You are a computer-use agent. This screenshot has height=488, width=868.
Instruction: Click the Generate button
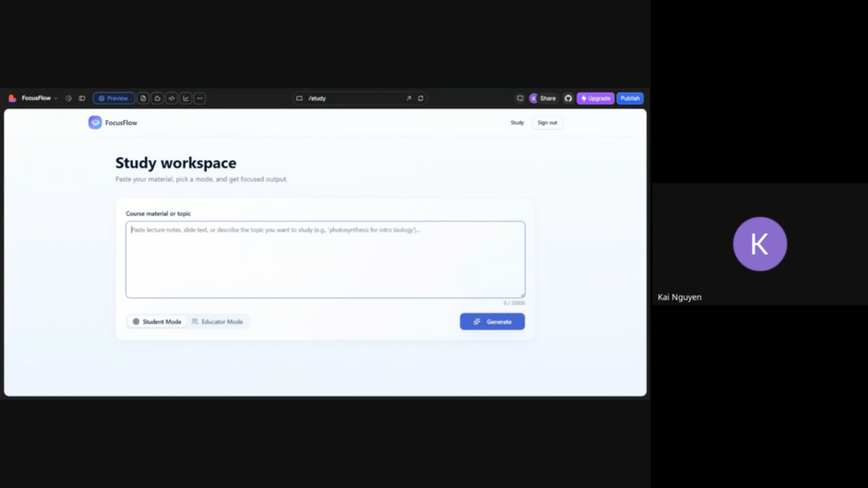(492, 321)
